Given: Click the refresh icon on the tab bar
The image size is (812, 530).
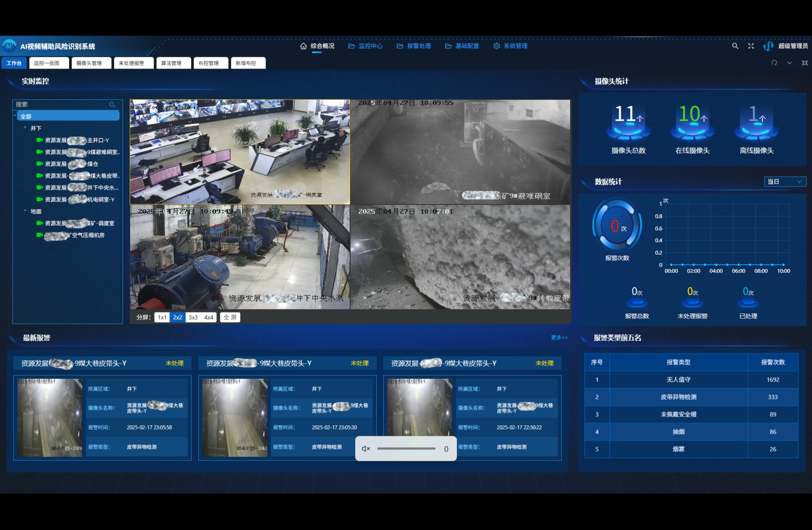Looking at the screenshot, I should point(774,63).
